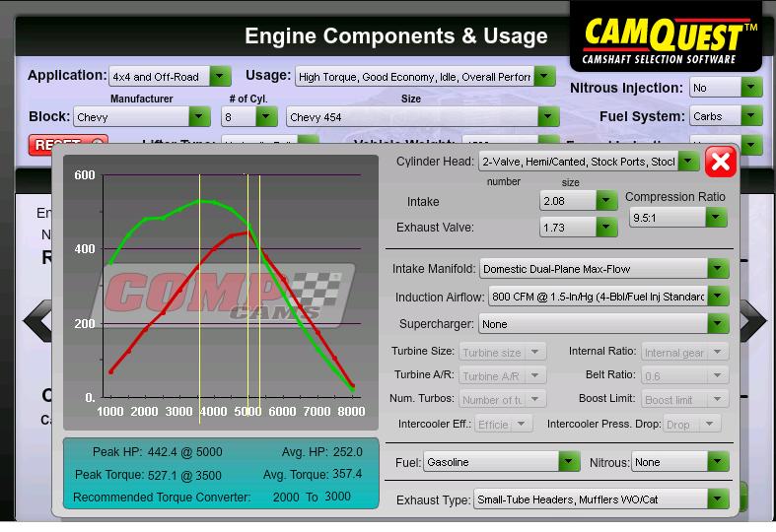Click green arrow button of Fuel System field
The image size is (776, 532).
coord(751,116)
